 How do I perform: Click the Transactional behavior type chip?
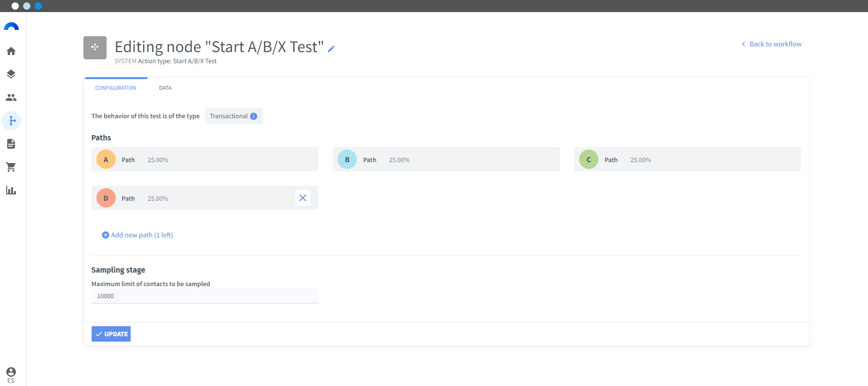point(233,116)
